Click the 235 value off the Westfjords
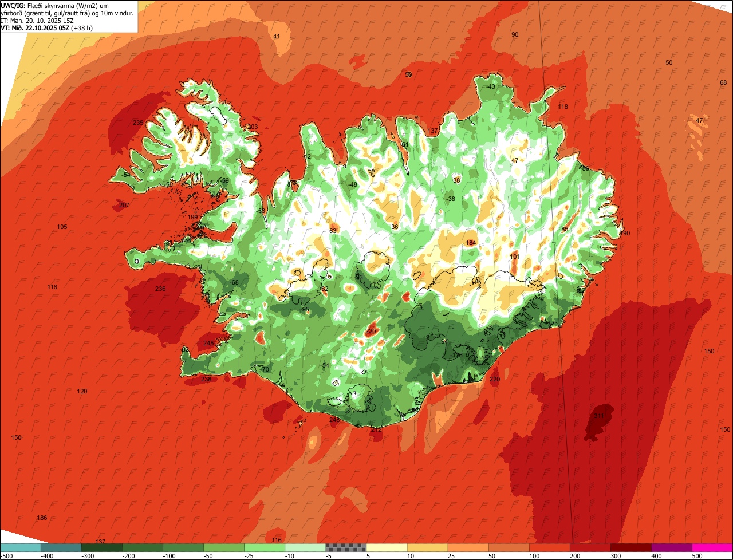Viewport: 733px width, 560px height. click(138, 123)
